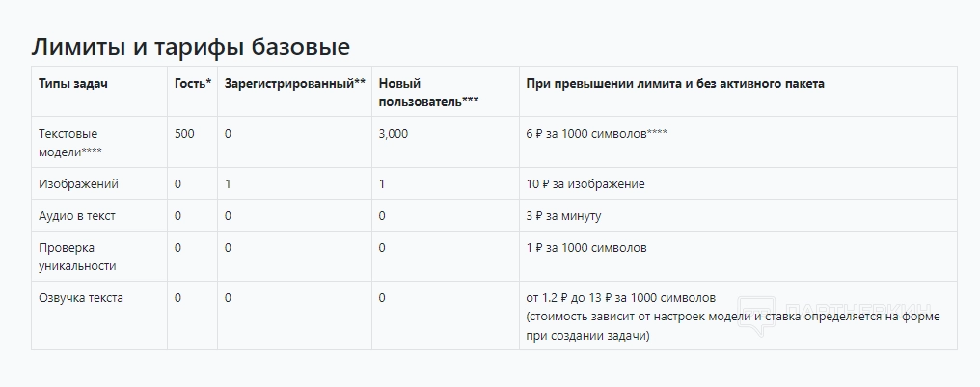Select the "Текстовые модели****" row label

(x=70, y=142)
